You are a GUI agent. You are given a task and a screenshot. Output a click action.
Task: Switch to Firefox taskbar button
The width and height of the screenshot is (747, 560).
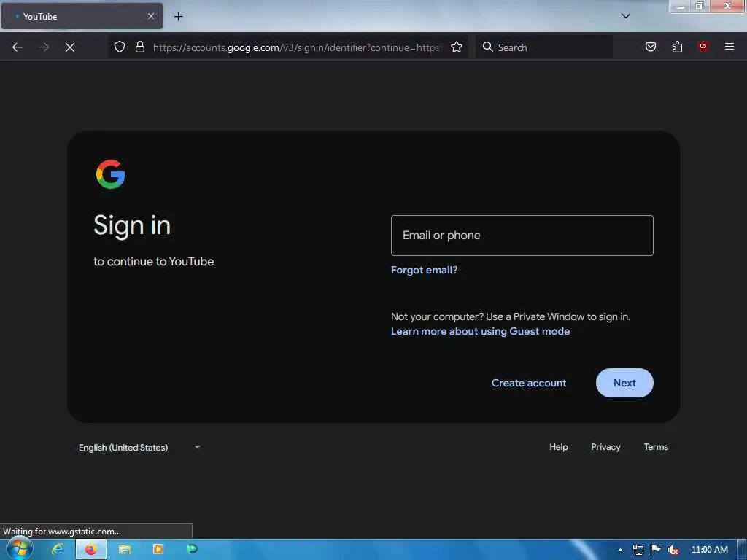(91, 549)
